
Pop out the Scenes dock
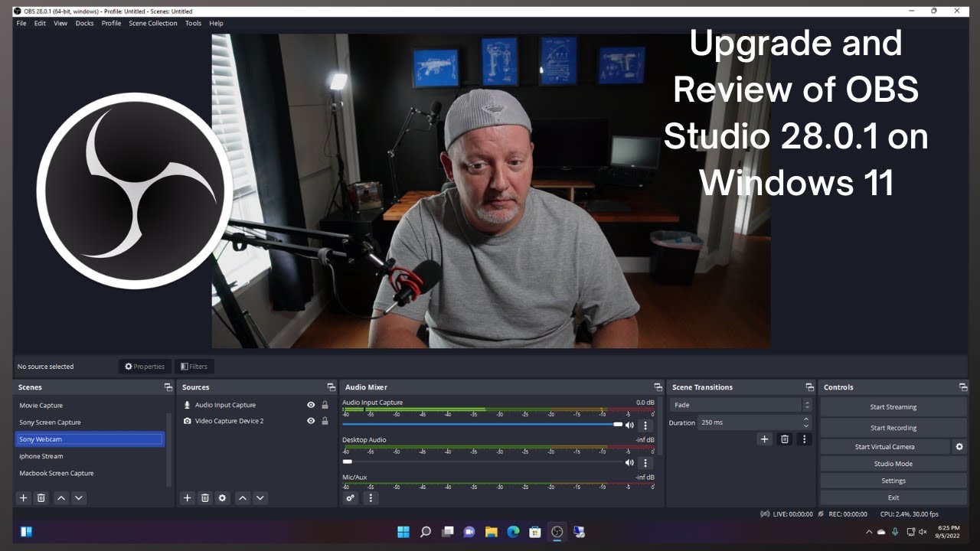coord(168,387)
